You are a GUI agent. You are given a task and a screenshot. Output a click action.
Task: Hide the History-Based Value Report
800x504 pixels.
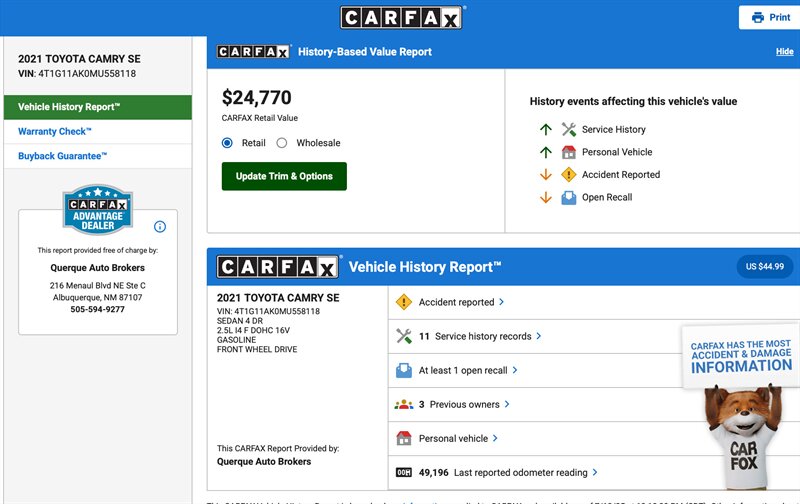[784, 52]
